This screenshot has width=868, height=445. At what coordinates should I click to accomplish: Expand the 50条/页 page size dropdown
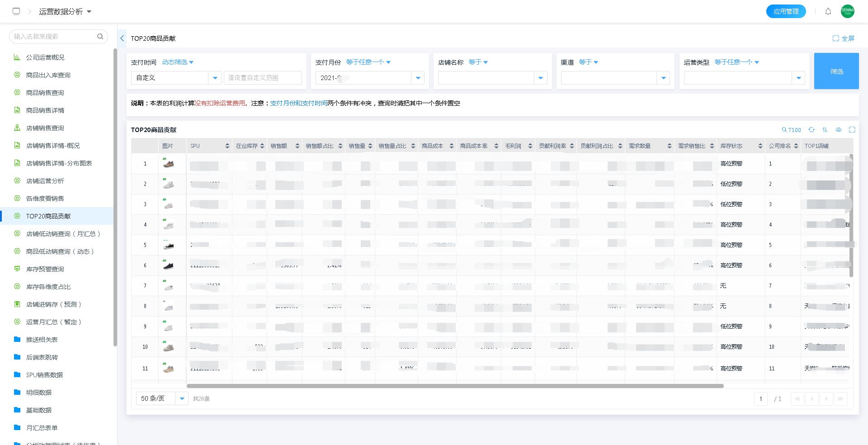click(182, 398)
